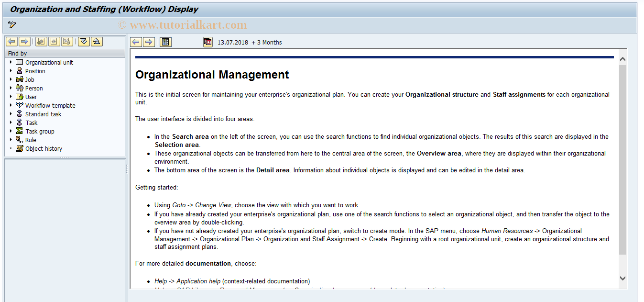This screenshot has width=644, height=302.
Task: Click the User icon in Find by
Action: 19,97
